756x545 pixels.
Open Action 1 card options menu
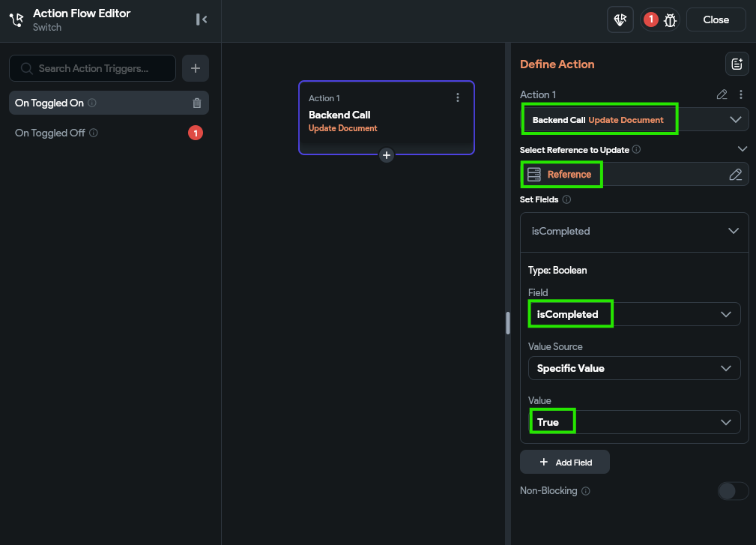pyautogui.click(x=458, y=98)
